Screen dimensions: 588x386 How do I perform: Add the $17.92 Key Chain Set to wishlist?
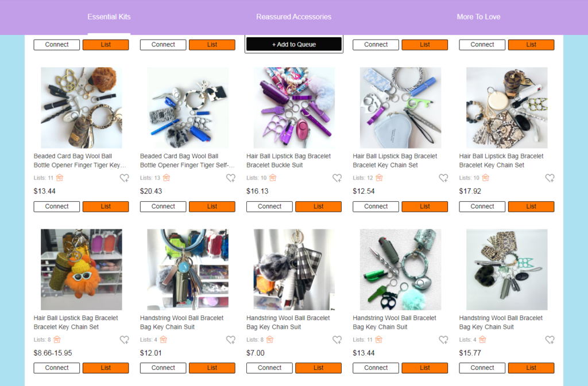pyautogui.click(x=550, y=178)
